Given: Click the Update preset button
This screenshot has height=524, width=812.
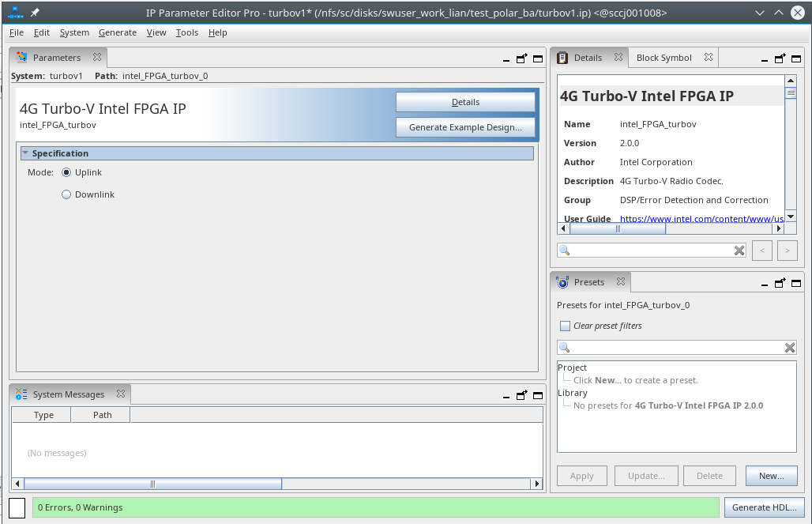Looking at the screenshot, I should (x=646, y=476).
